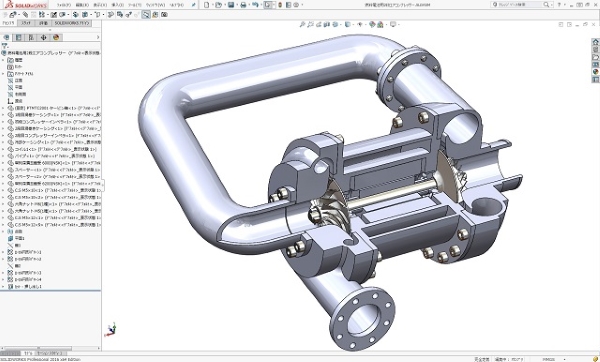This screenshot has height=362, width=600.
Task: Switch to the SOLIDWORKS アドイン tab
Action: 72,23
